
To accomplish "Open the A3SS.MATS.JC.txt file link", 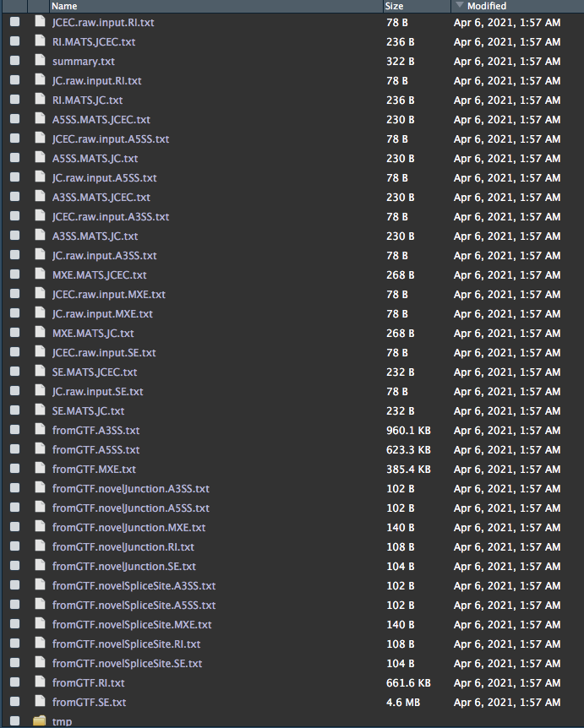I will (95, 236).
